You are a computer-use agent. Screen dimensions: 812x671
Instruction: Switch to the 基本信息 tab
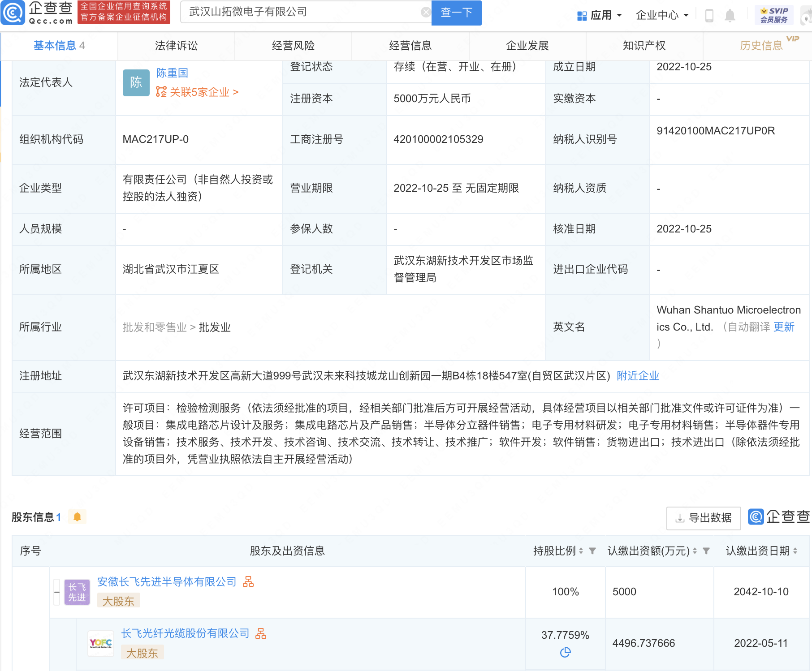tap(59, 46)
